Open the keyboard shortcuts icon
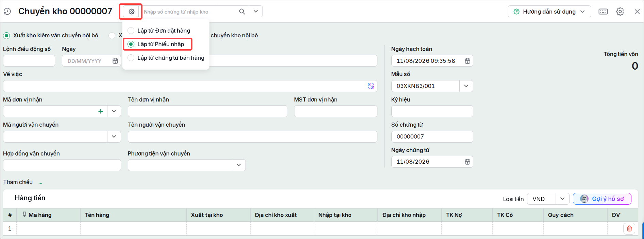 click(x=603, y=12)
